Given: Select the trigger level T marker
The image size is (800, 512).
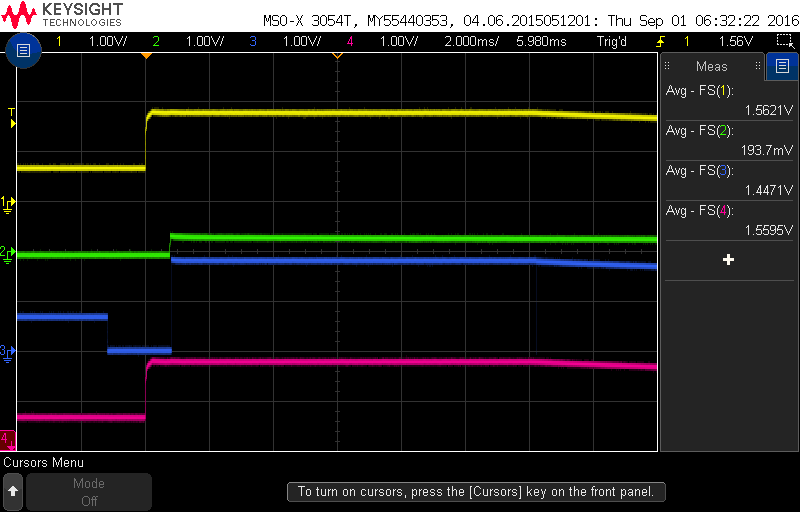Looking at the screenshot, I should click(12, 118).
